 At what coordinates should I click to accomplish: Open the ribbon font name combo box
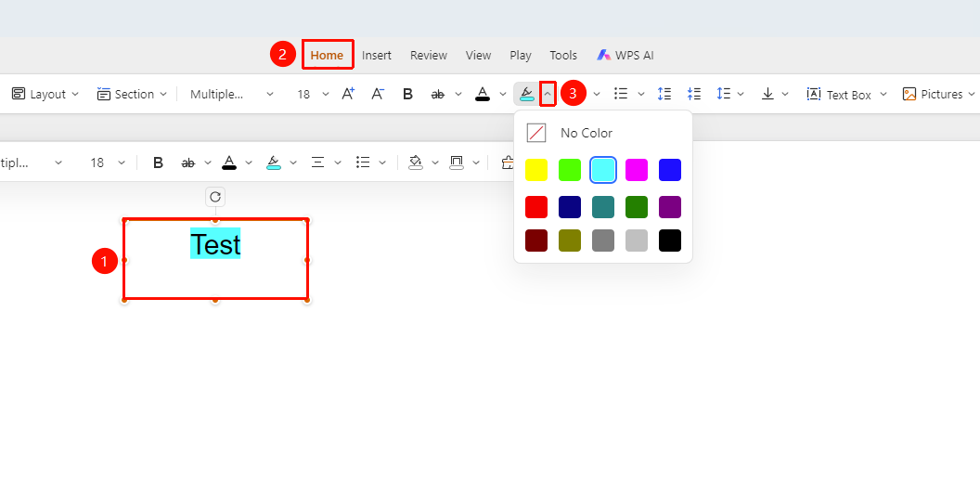point(232,95)
